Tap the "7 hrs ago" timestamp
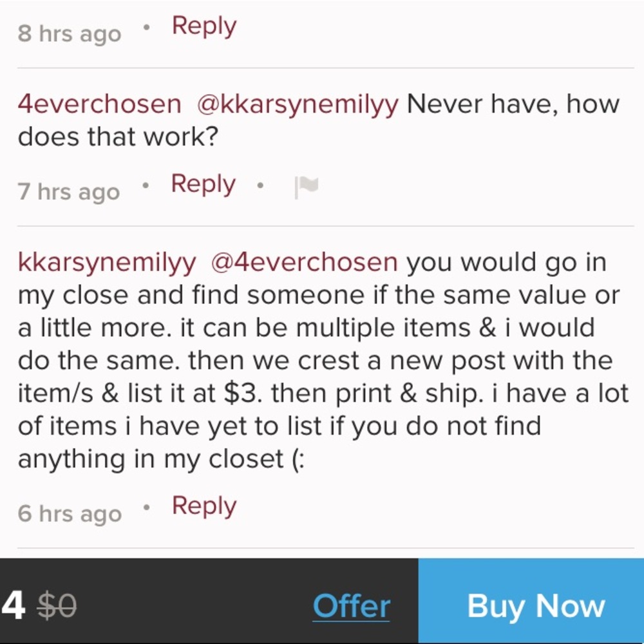 [69, 192]
